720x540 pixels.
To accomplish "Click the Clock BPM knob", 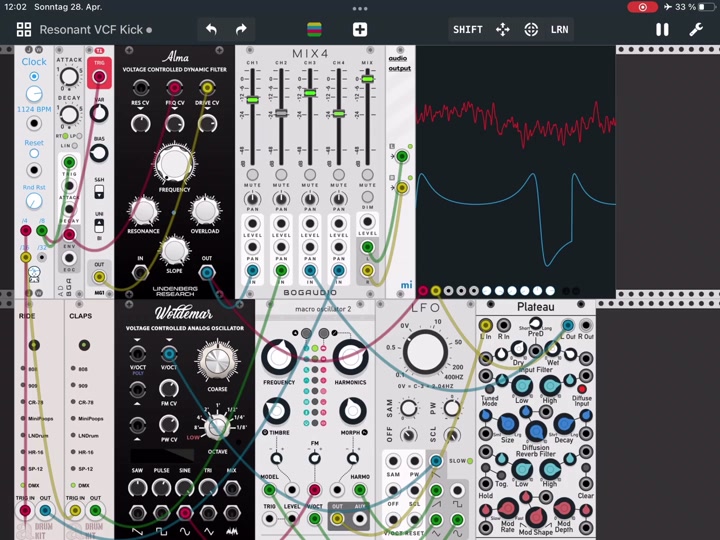I will point(34,94).
